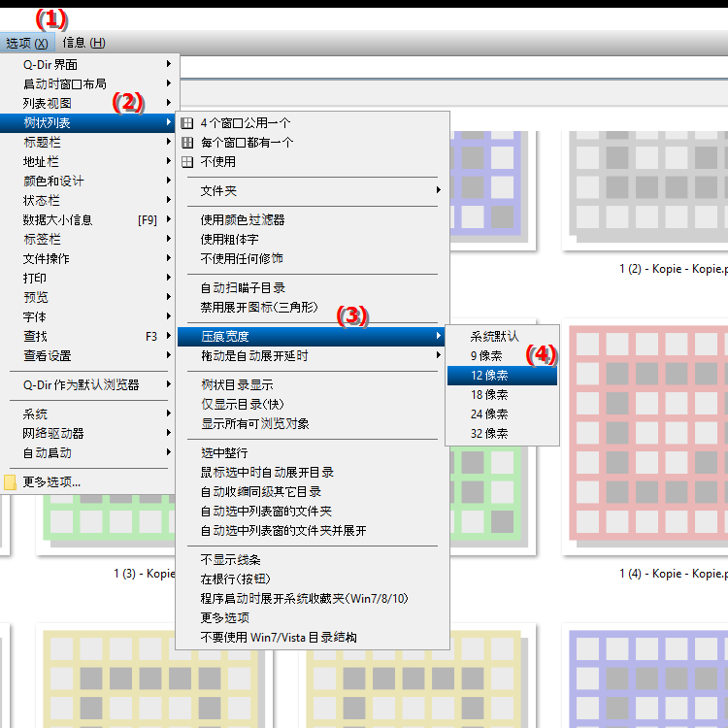Open the 列表视图 submenu
This screenshot has height=728, width=728.
click(87, 103)
